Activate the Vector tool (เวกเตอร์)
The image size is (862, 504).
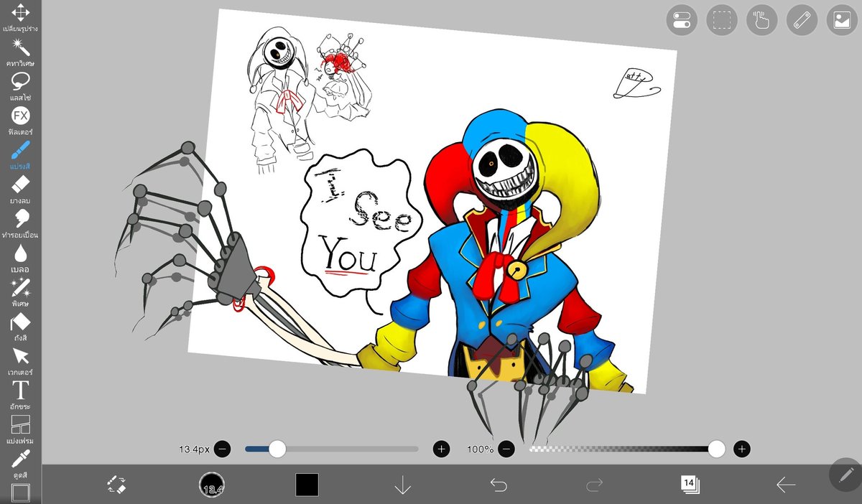pyautogui.click(x=20, y=361)
